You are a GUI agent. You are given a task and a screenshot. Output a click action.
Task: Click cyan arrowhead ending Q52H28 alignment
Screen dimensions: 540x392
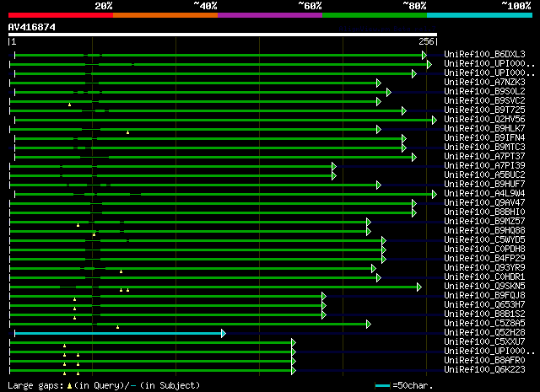click(224, 334)
